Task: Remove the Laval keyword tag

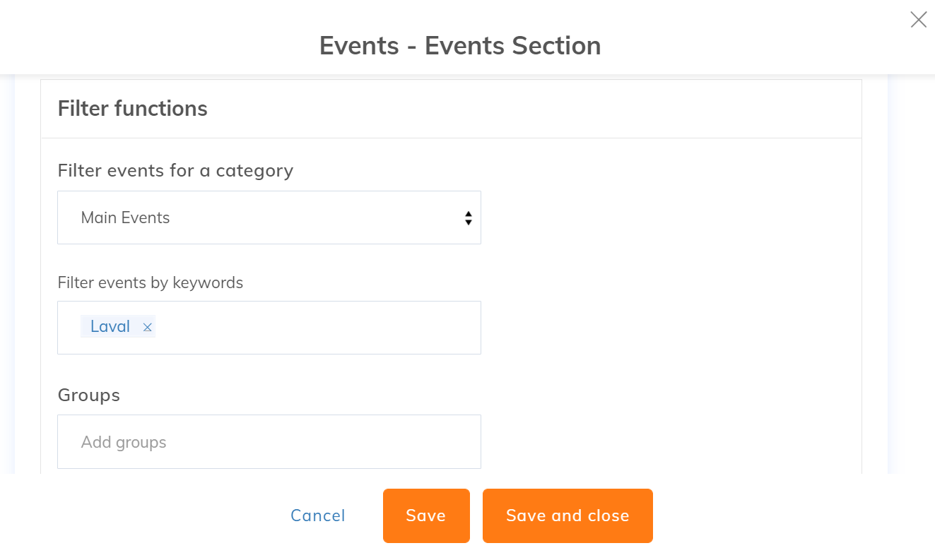Action: (147, 327)
